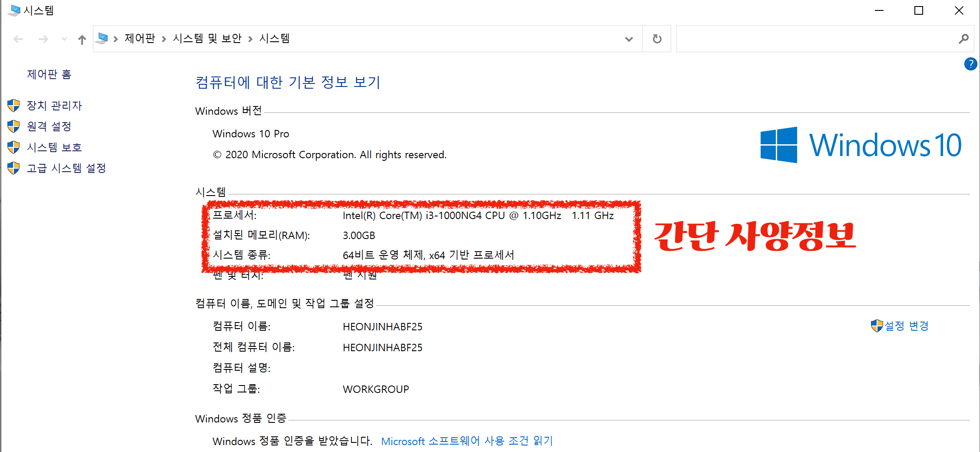
Task: Click computer name HEONJINHABF25 next to 컴퓨터 이름
Action: pos(383,327)
